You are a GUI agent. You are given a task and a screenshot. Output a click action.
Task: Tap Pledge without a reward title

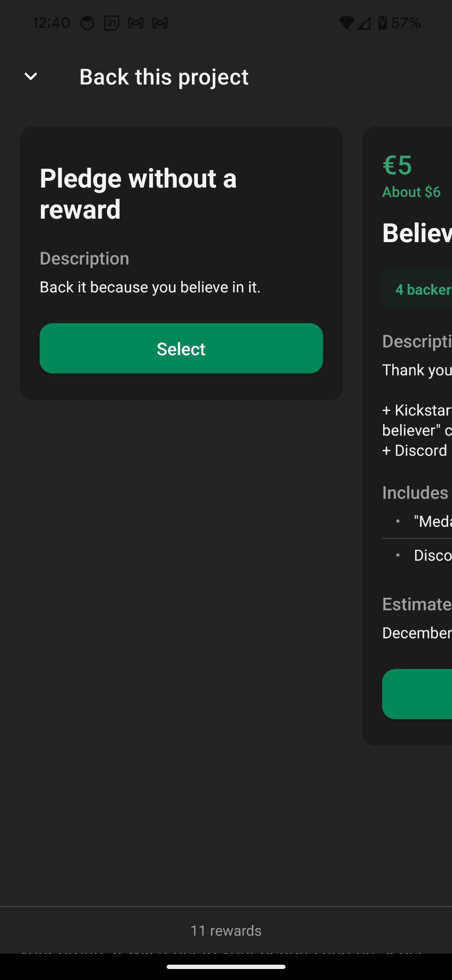click(138, 194)
